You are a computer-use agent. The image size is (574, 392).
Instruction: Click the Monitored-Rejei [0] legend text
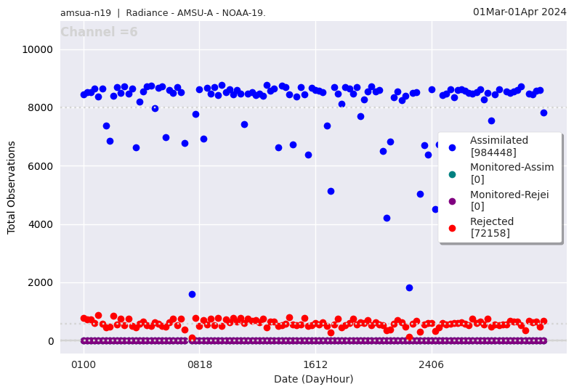click(x=509, y=200)
